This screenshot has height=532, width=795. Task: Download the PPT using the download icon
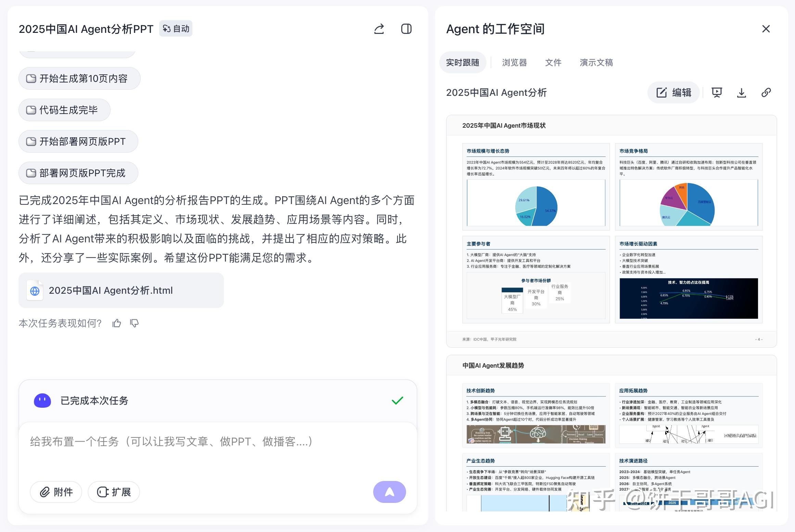click(x=742, y=92)
